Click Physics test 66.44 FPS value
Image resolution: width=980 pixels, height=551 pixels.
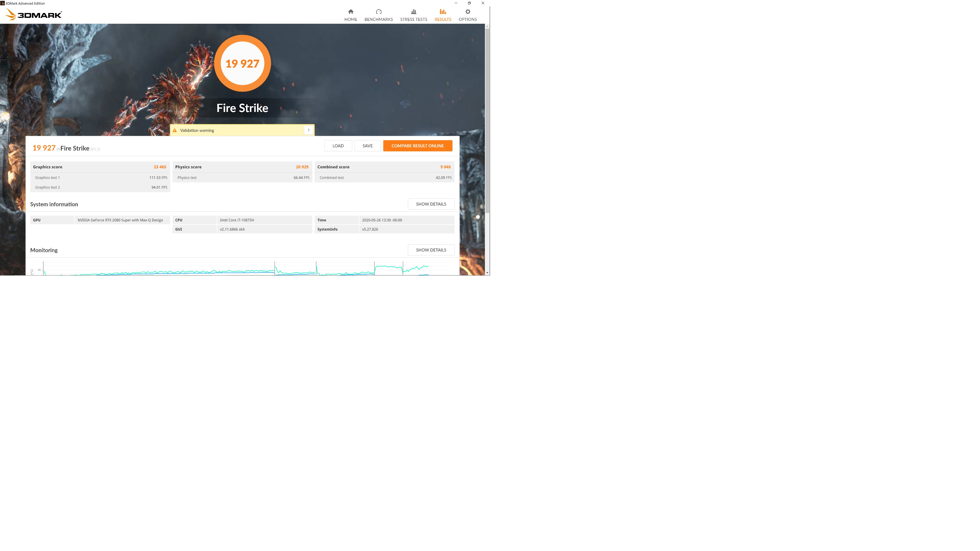(x=301, y=178)
